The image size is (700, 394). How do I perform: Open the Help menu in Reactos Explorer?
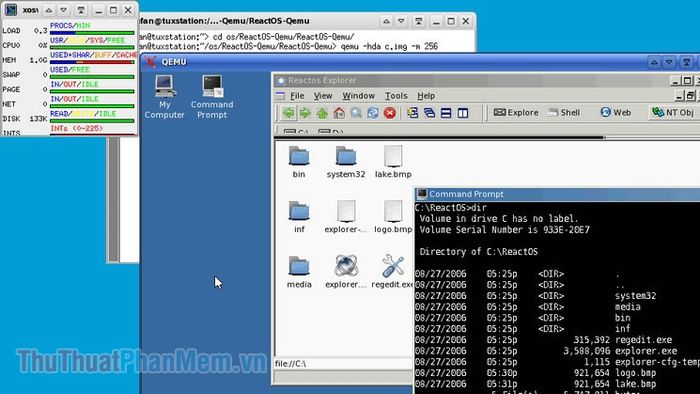coord(426,95)
